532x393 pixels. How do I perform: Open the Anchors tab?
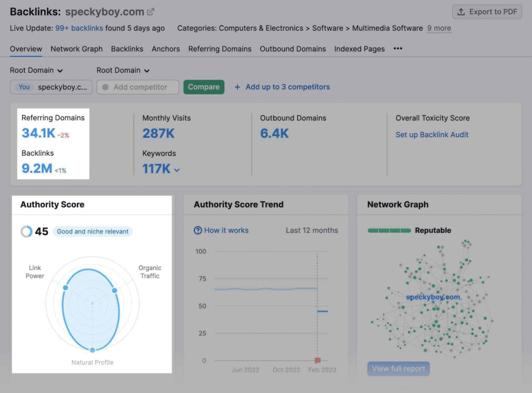click(x=165, y=48)
